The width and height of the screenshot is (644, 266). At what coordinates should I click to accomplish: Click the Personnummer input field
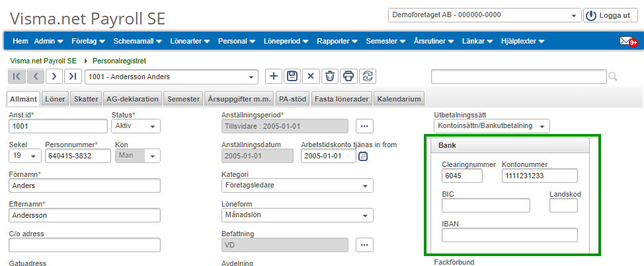tap(78, 156)
